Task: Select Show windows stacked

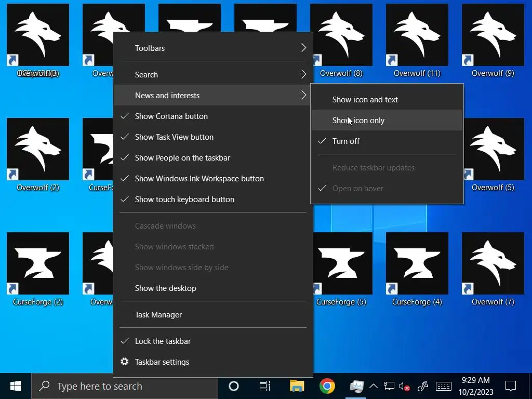Action: (x=213, y=247)
